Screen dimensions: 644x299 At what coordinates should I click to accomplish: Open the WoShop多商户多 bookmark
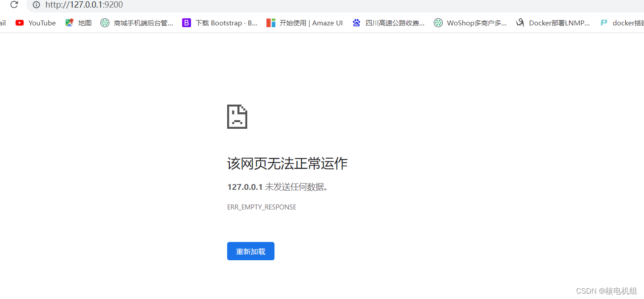476,23
